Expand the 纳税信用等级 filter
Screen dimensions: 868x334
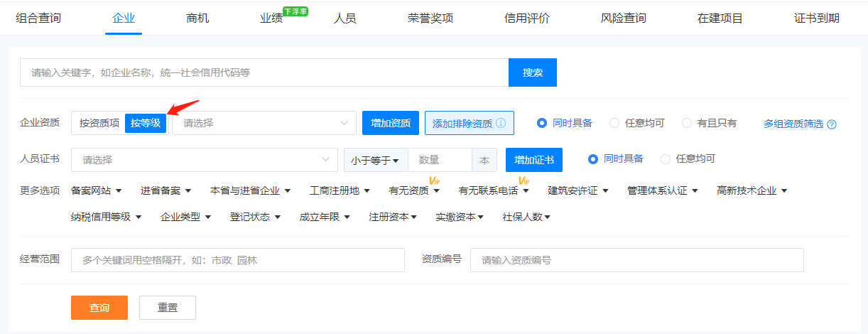(x=107, y=217)
